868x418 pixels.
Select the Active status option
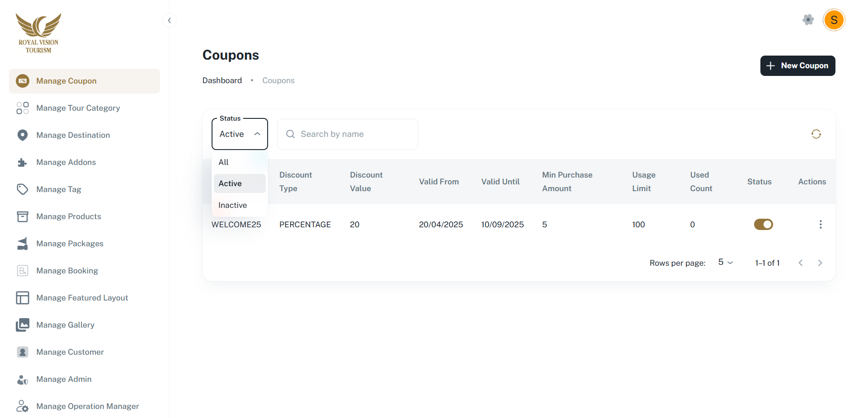coord(230,183)
